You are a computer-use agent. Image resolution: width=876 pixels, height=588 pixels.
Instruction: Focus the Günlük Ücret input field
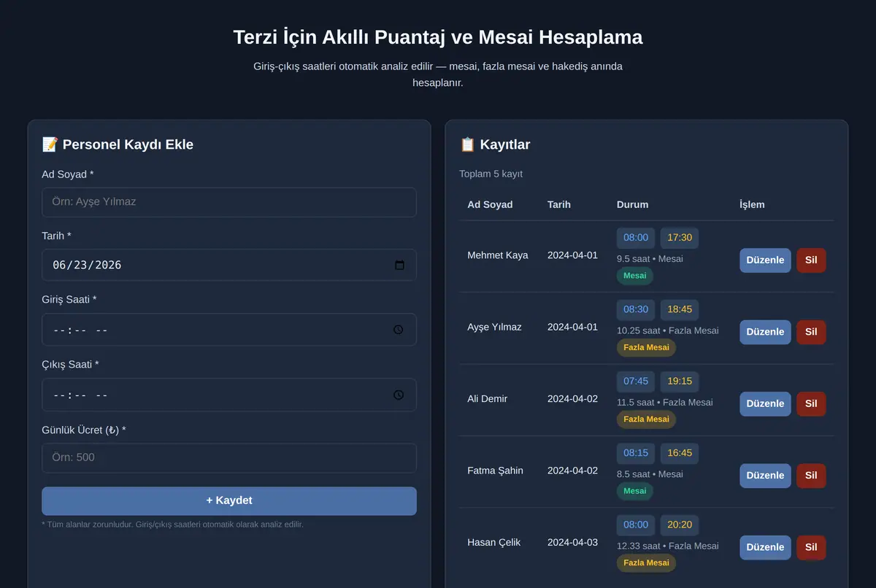pos(229,458)
